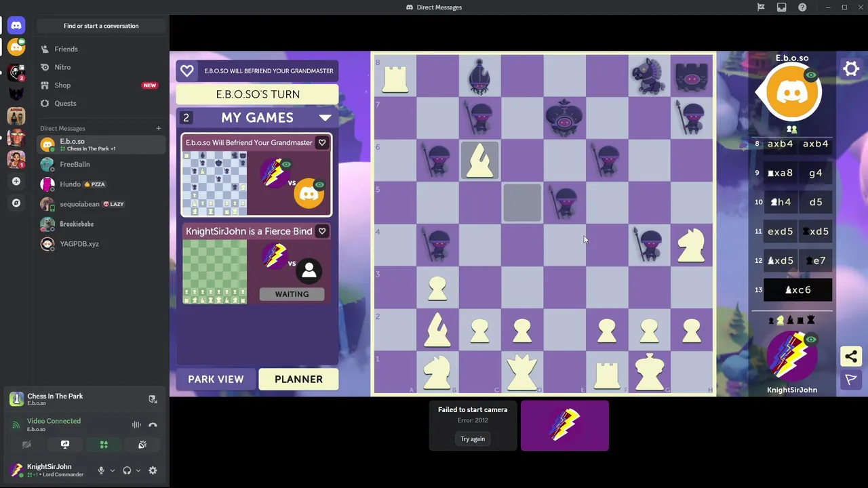Open the Quests page
The image size is (868, 488).
[101, 103]
